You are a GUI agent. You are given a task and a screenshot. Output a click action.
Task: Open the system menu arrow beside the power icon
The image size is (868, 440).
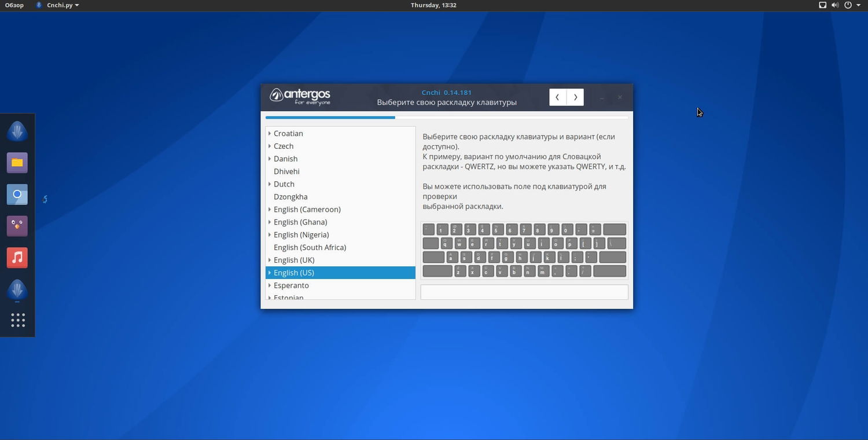point(858,5)
